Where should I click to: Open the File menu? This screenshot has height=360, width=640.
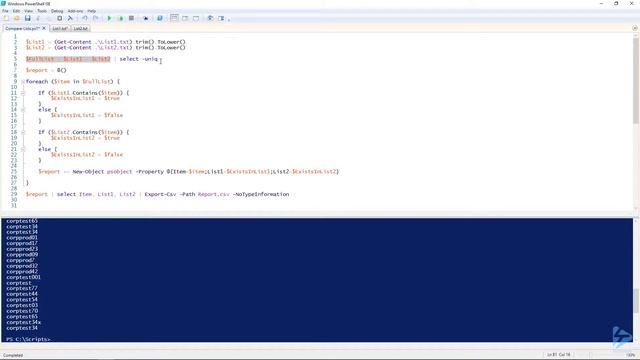(x=5, y=11)
